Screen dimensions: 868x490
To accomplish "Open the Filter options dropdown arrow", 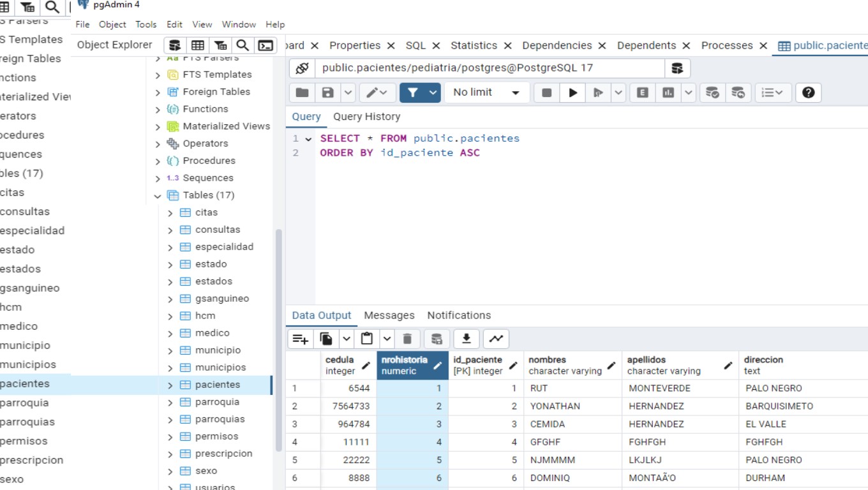I will [x=433, y=93].
